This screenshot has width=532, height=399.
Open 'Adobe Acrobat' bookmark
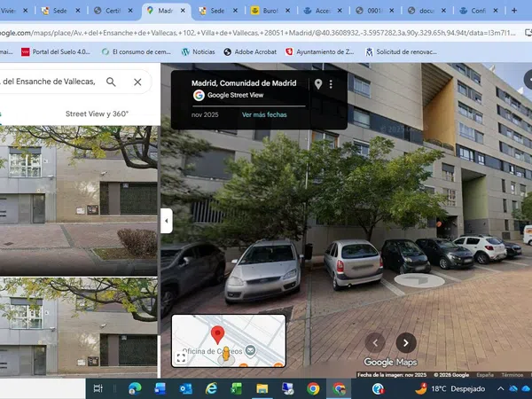point(250,52)
